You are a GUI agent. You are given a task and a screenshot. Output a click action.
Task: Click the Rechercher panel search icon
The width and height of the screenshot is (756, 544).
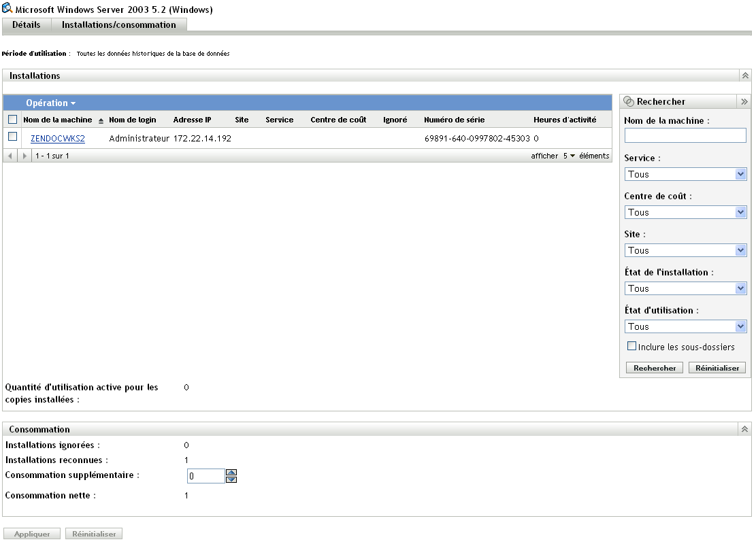pos(629,101)
